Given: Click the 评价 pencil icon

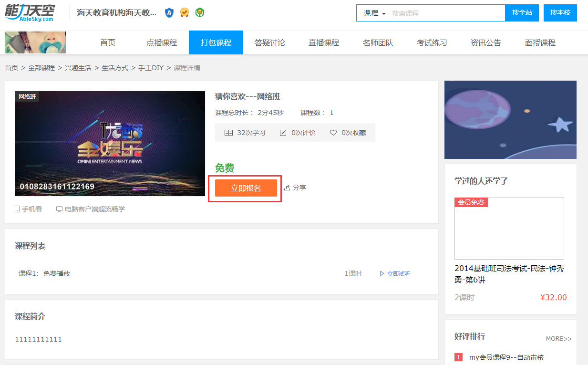Looking at the screenshot, I should click(283, 133).
